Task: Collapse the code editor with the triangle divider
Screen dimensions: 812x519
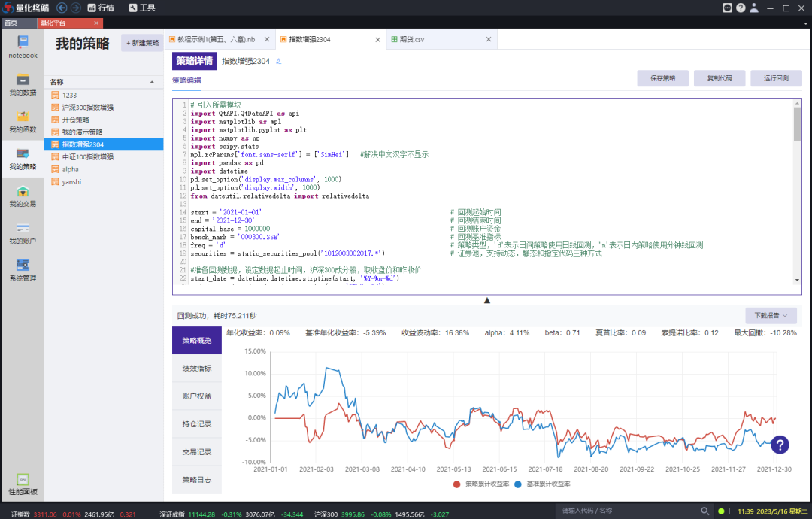Action: click(487, 300)
